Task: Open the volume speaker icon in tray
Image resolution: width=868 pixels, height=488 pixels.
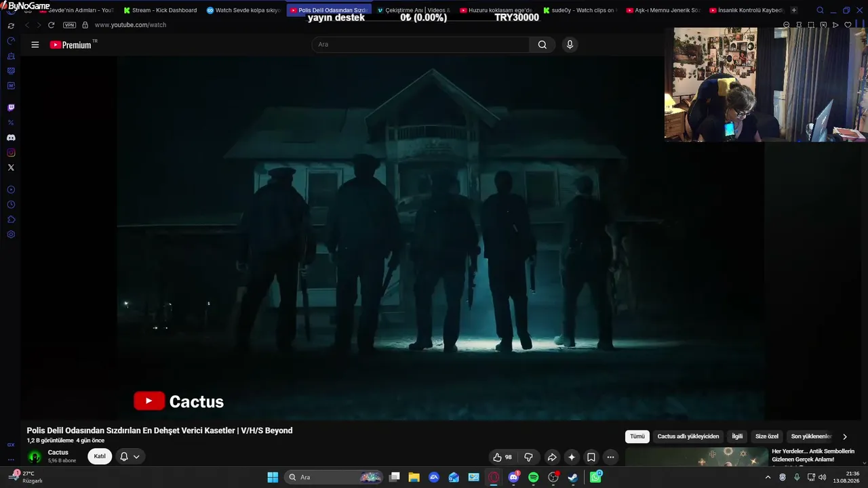Action: pos(823,477)
